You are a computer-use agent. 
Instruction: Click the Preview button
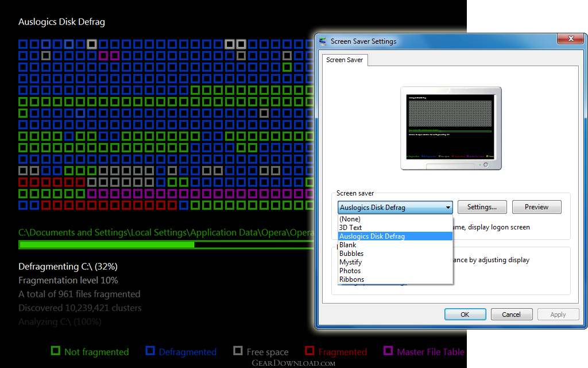coord(537,207)
